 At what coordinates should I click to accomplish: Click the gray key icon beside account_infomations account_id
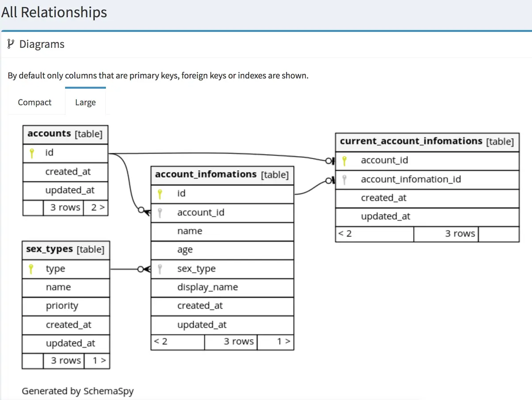point(160,213)
